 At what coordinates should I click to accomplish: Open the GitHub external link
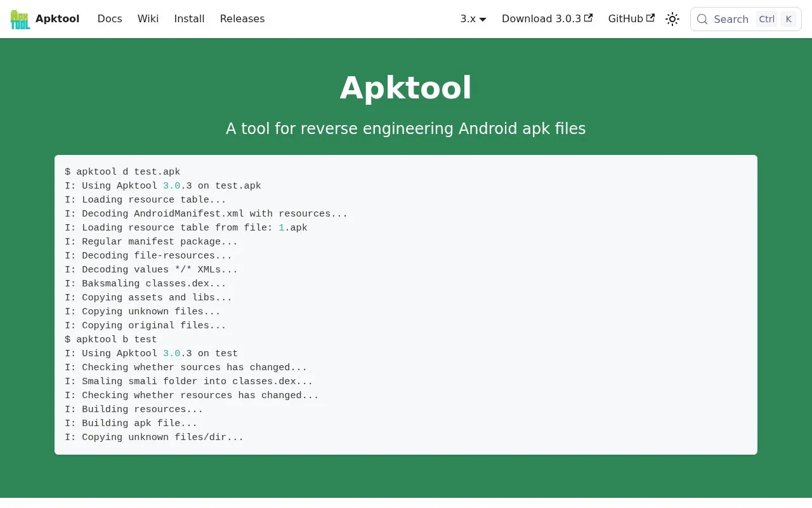(631, 19)
